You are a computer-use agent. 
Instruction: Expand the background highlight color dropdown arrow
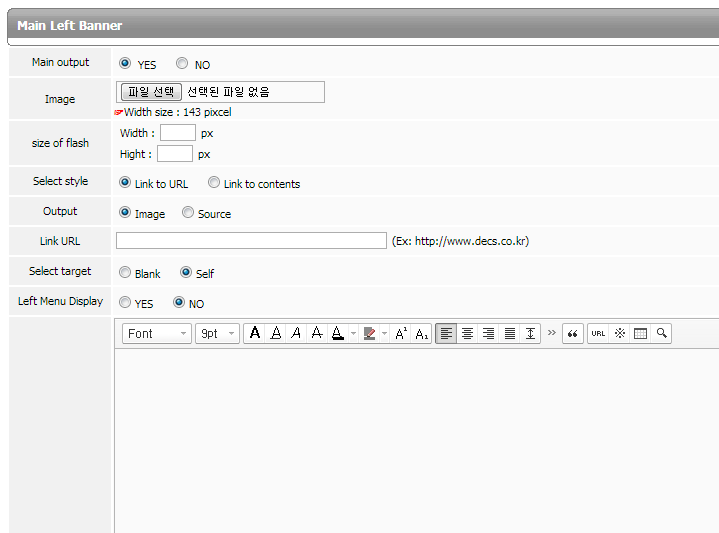[x=385, y=333]
